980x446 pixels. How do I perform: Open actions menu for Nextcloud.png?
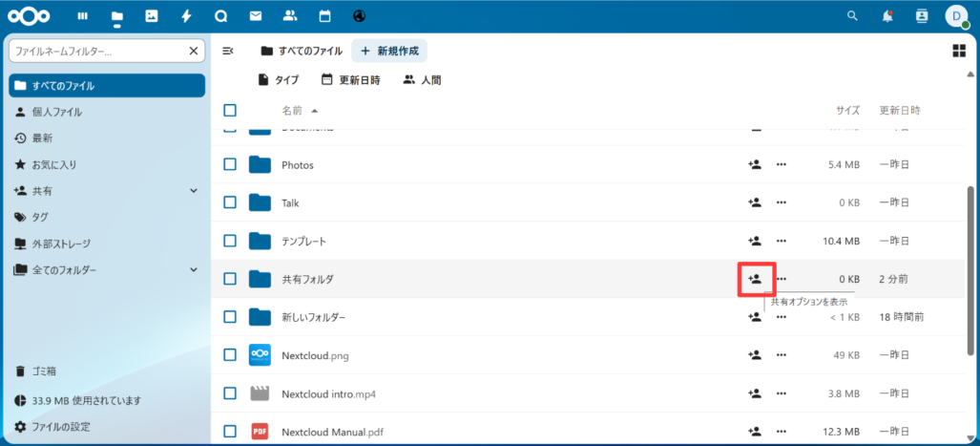point(782,355)
